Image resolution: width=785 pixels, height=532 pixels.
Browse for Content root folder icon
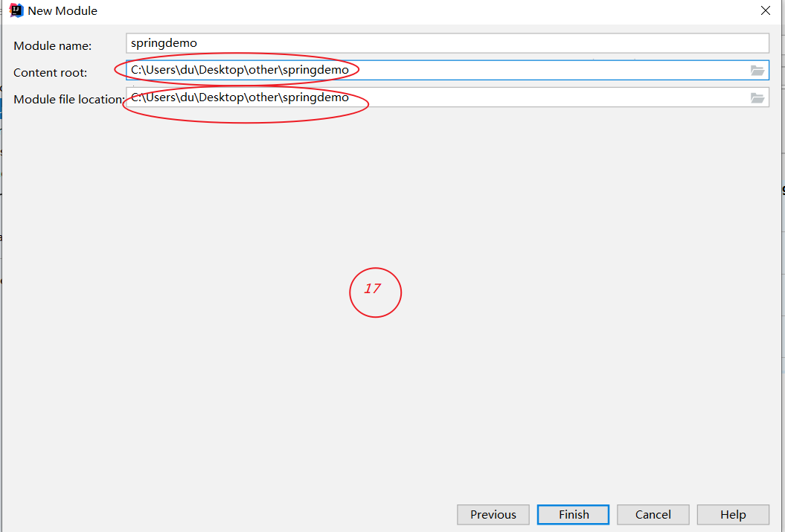(x=757, y=70)
